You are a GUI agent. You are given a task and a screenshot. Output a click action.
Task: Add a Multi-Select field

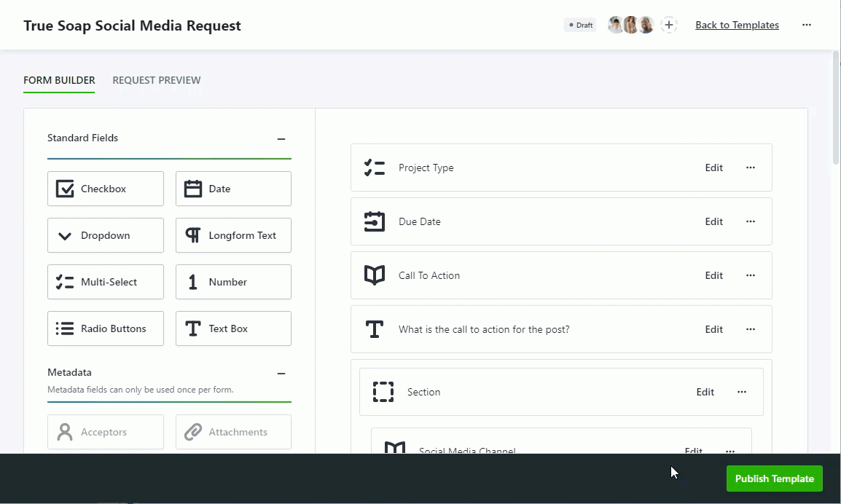[x=106, y=282]
